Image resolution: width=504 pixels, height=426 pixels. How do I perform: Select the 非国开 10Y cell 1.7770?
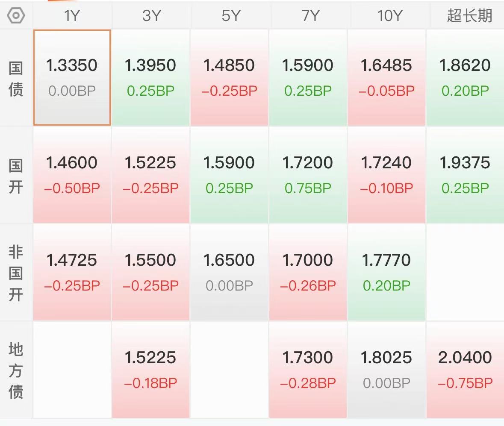(x=386, y=273)
